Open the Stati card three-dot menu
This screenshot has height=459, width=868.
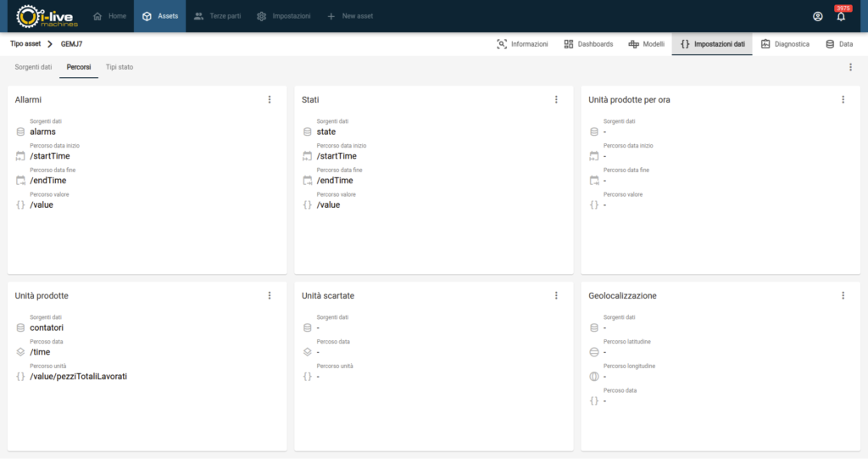click(x=556, y=99)
